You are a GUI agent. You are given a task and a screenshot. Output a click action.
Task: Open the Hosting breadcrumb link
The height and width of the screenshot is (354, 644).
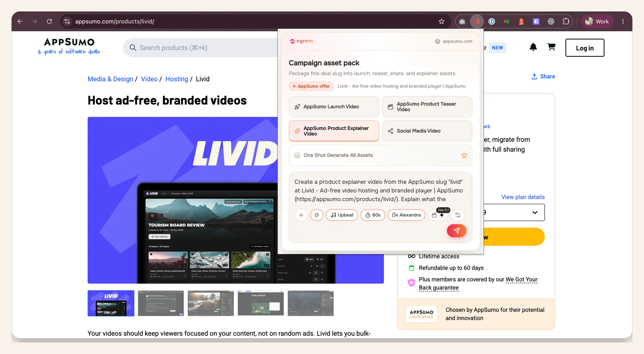(176, 79)
